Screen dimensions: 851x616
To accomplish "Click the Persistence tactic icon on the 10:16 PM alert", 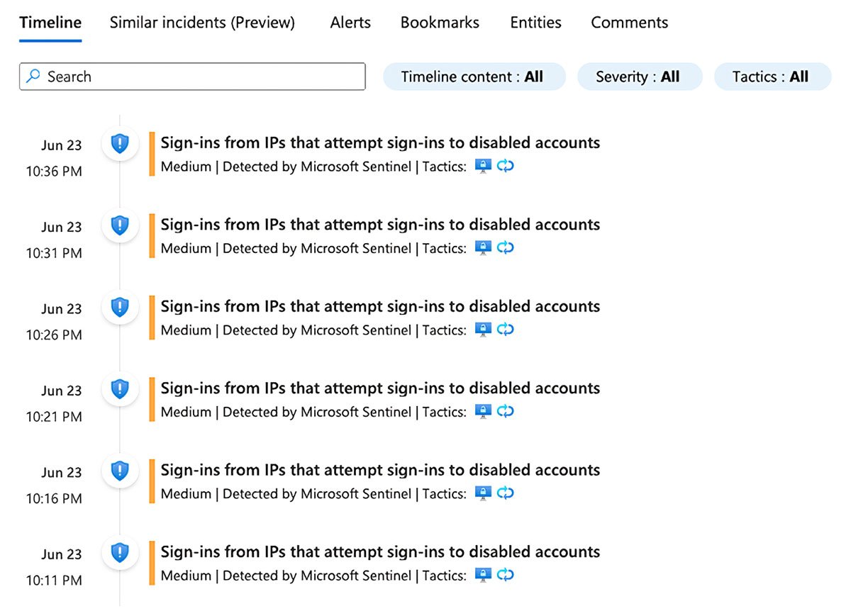I will point(506,493).
